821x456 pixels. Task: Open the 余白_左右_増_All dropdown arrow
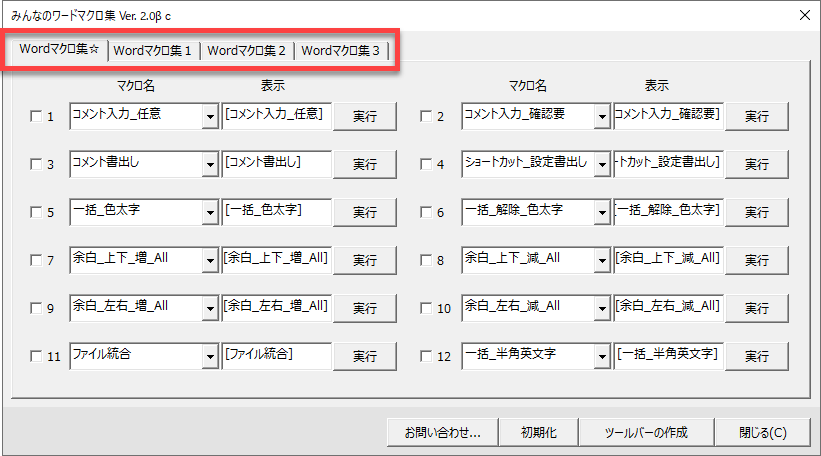[x=210, y=309]
